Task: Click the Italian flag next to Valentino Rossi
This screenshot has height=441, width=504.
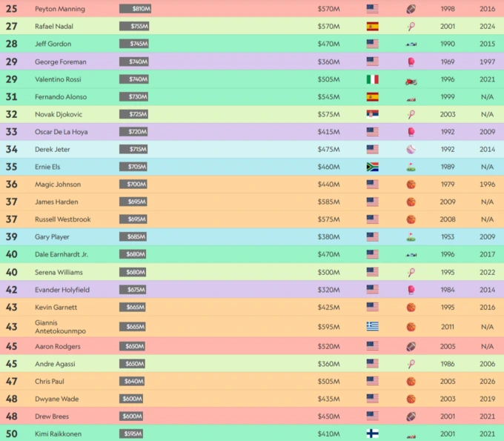Action: (x=372, y=79)
